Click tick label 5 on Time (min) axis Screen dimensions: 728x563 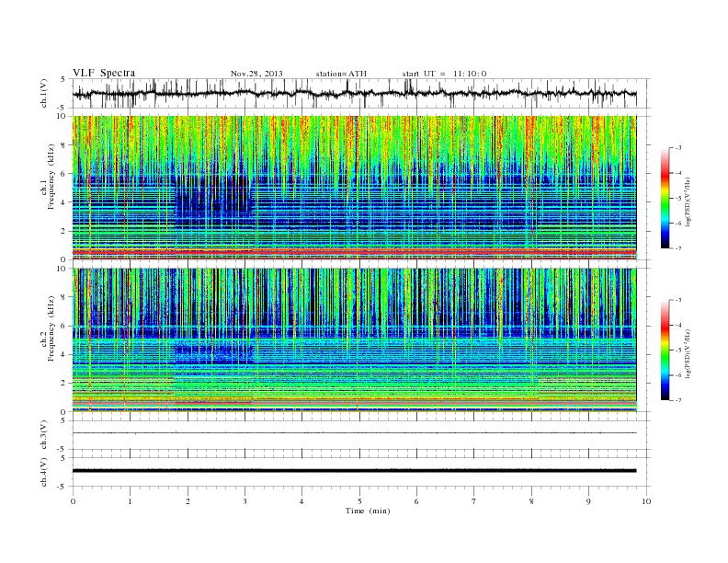tap(359, 501)
